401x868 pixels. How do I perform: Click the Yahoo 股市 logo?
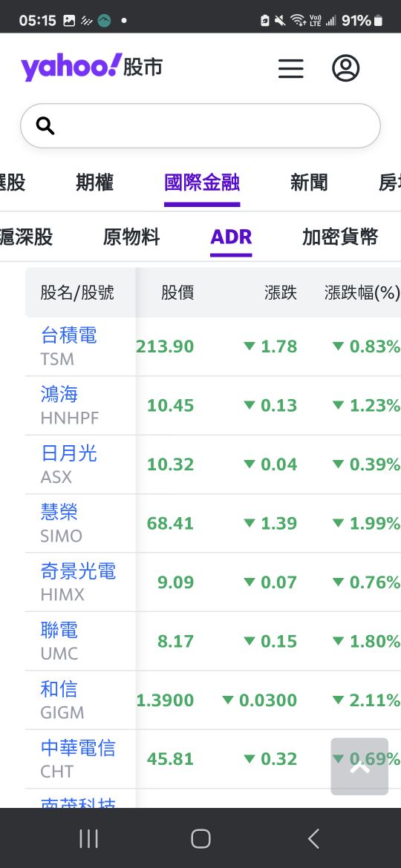(92, 68)
